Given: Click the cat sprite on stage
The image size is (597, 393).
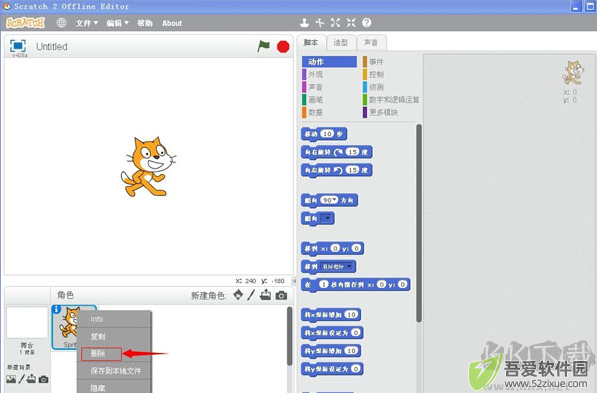Looking at the screenshot, I should tap(148, 166).
